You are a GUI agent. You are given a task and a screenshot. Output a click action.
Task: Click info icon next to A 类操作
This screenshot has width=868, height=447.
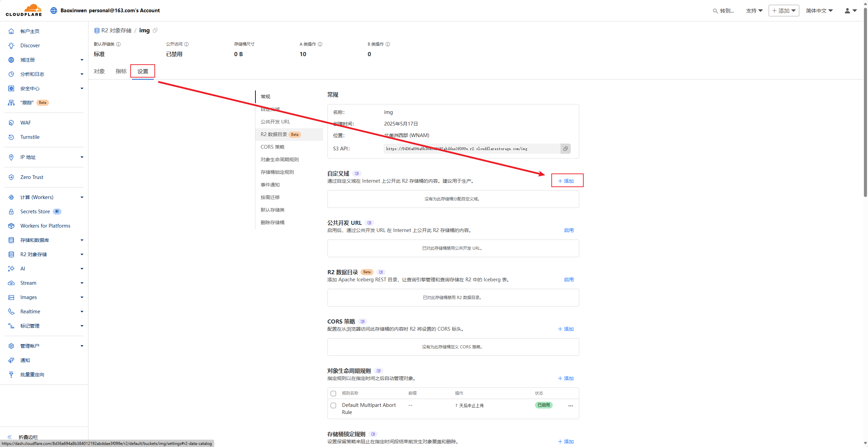[x=320, y=44]
